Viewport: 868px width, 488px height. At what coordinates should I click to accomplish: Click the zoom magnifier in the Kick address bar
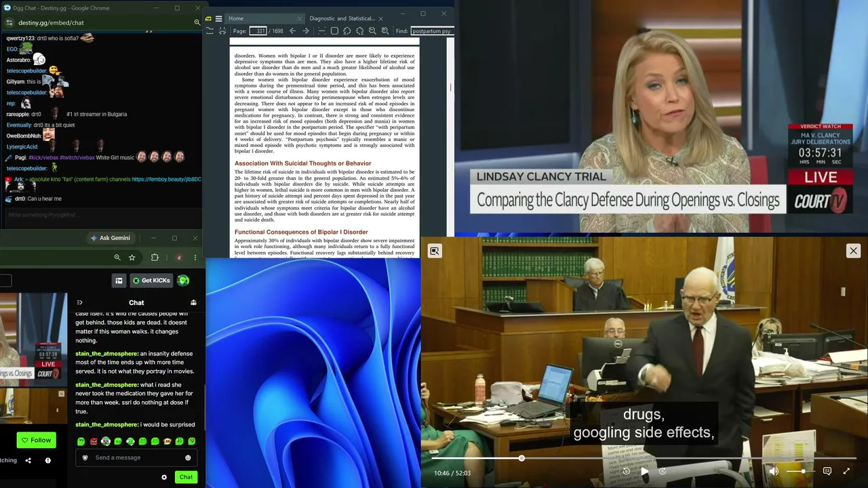(117, 258)
